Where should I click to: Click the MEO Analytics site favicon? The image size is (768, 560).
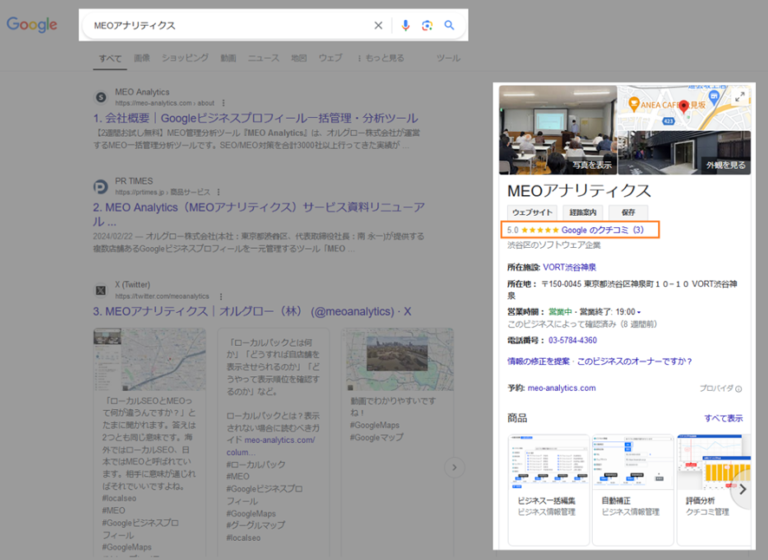click(101, 97)
